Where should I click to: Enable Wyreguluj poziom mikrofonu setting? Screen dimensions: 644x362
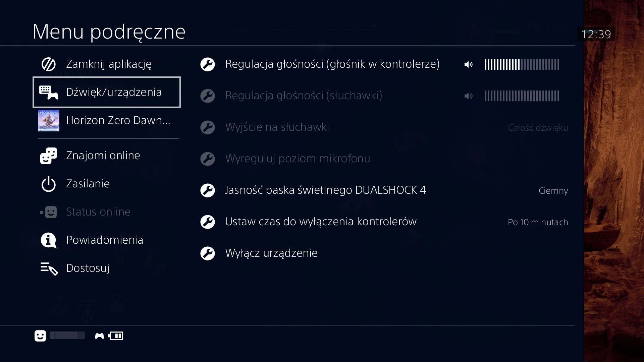(297, 158)
